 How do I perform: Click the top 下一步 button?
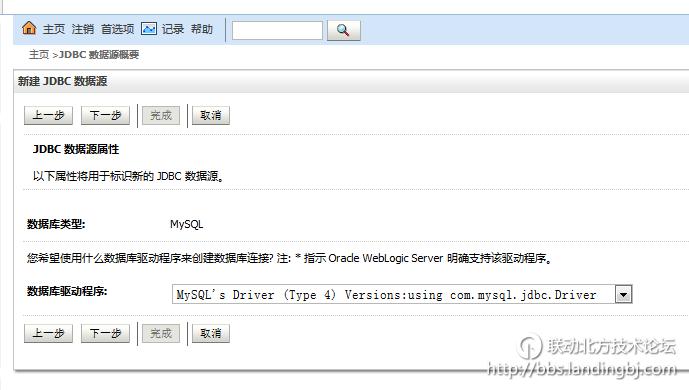coord(105,116)
